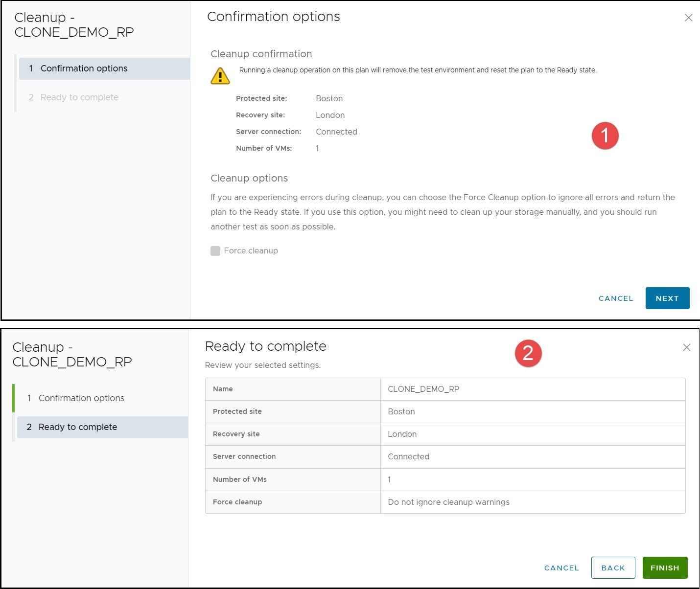Click the cleanup warning message text
700x589 pixels.
coord(418,70)
